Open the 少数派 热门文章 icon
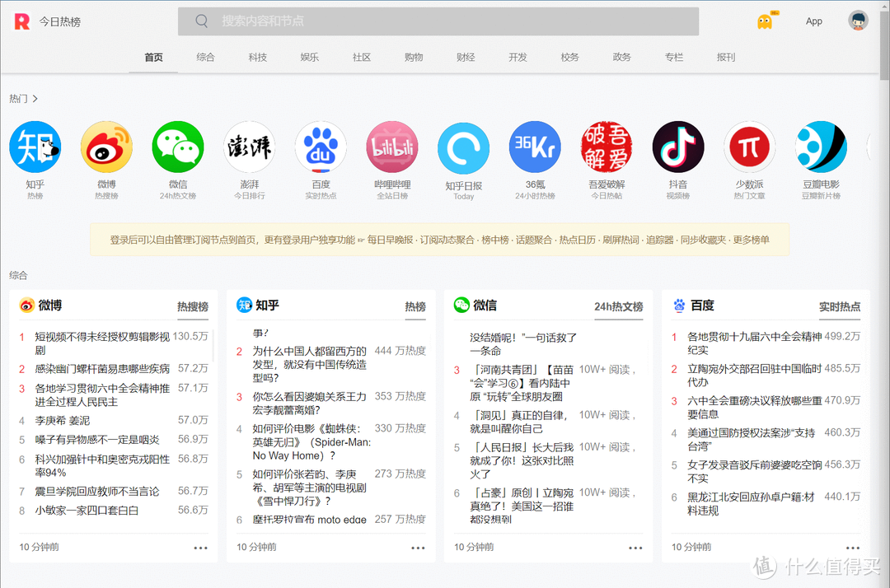Image resolution: width=890 pixels, height=588 pixels. click(x=749, y=147)
